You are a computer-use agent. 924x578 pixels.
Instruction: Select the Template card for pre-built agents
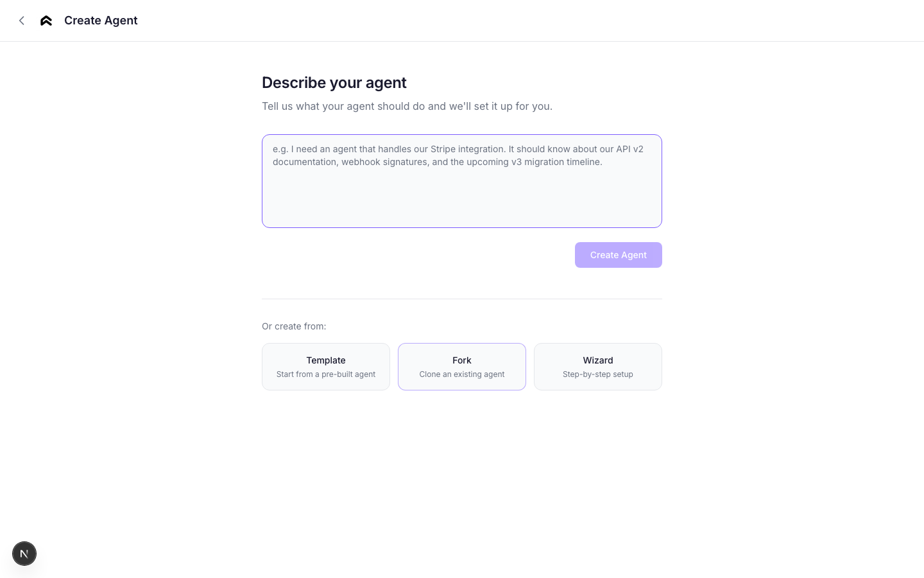pyautogui.click(x=326, y=366)
